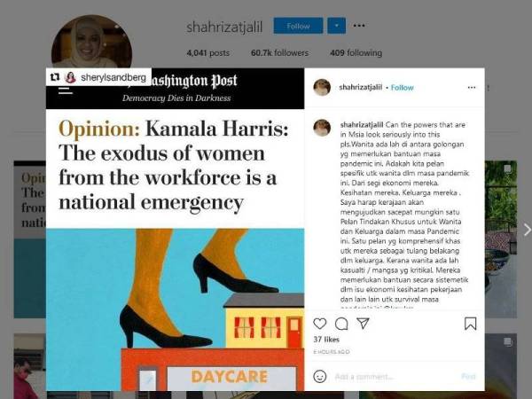Follow shahrizatjalil from profile header button
Screen dimensions: 532x399
click(298, 26)
